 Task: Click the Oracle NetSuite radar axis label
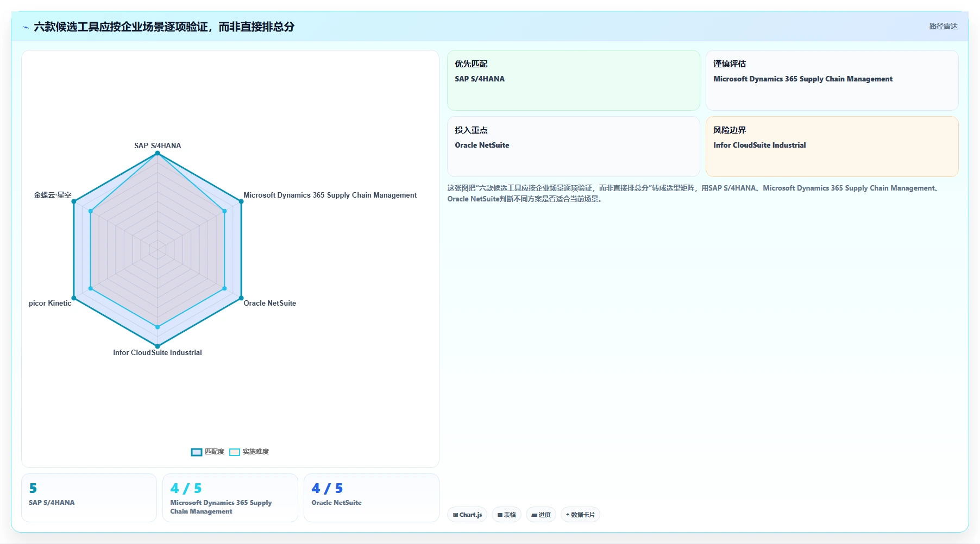(x=270, y=303)
